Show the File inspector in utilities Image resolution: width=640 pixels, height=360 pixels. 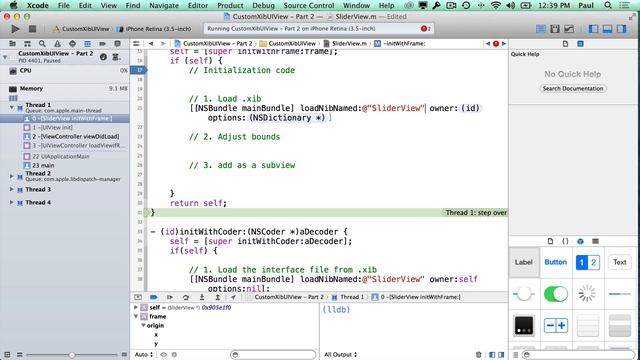pos(565,44)
